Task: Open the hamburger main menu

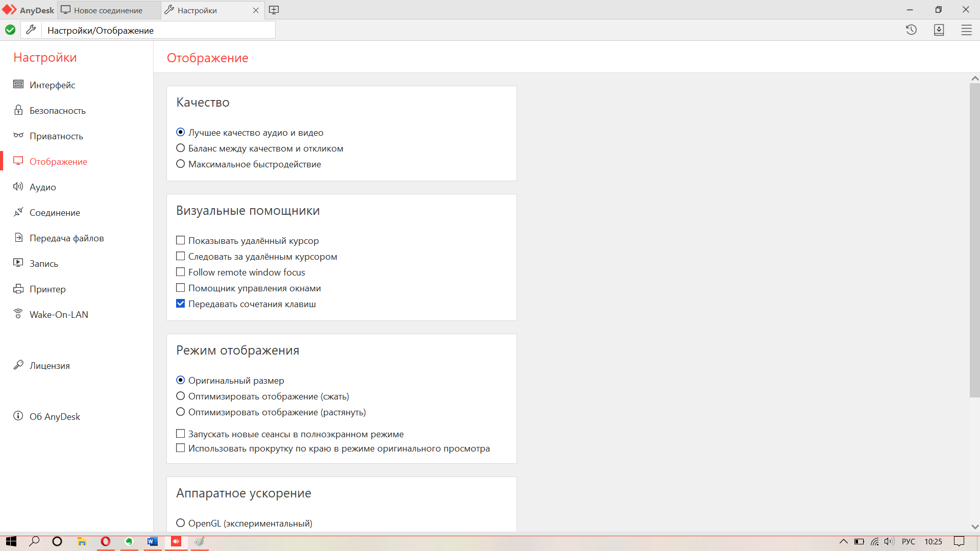Action: (966, 30)
